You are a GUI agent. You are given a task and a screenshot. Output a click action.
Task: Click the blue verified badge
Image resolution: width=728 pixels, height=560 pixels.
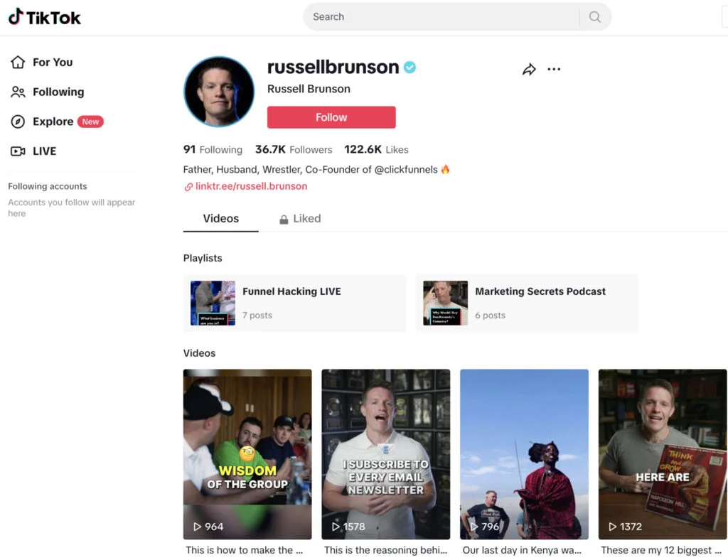point(409,68)
